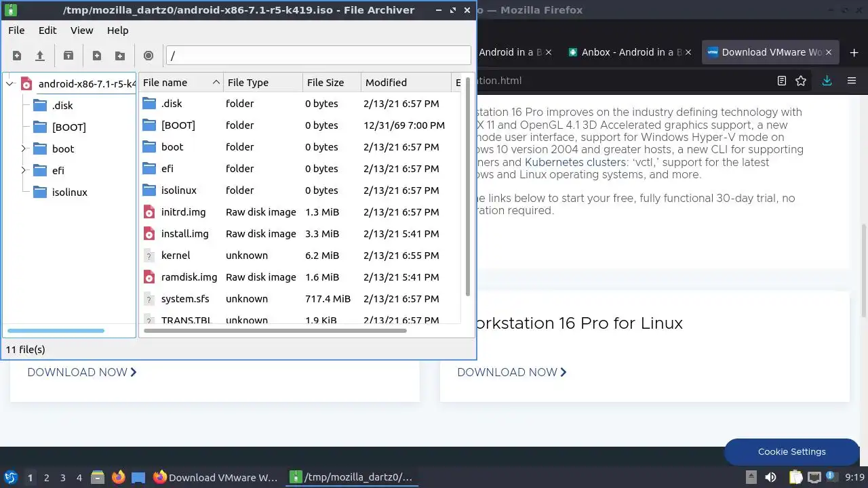Image resolution: width=868 pixels, height=488 pixels.
Task: Open Firefox reader view icon
Action: 782,81
